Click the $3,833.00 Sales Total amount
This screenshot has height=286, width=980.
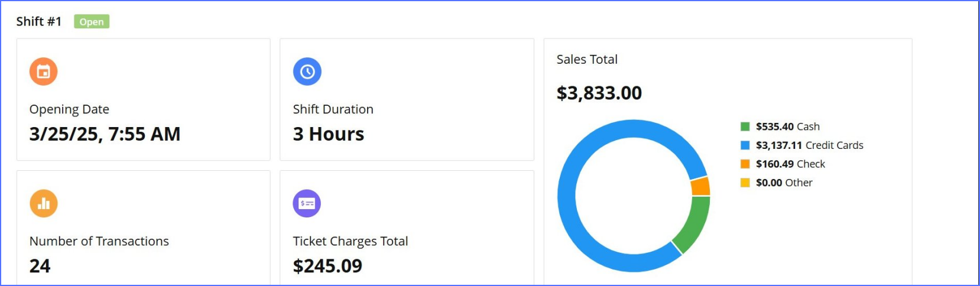(x=599, y=93)
